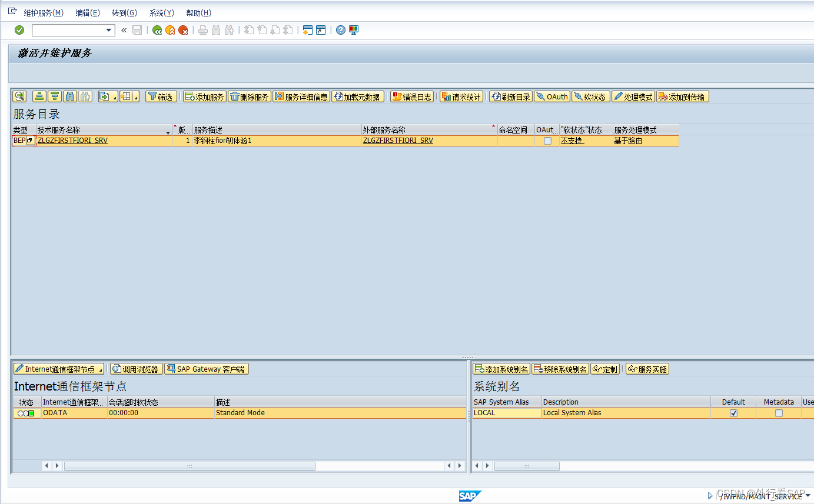This screenshot has width=814, height=504.
Task: Click the OAuth toolbar button
Action: tap(551, 96)
